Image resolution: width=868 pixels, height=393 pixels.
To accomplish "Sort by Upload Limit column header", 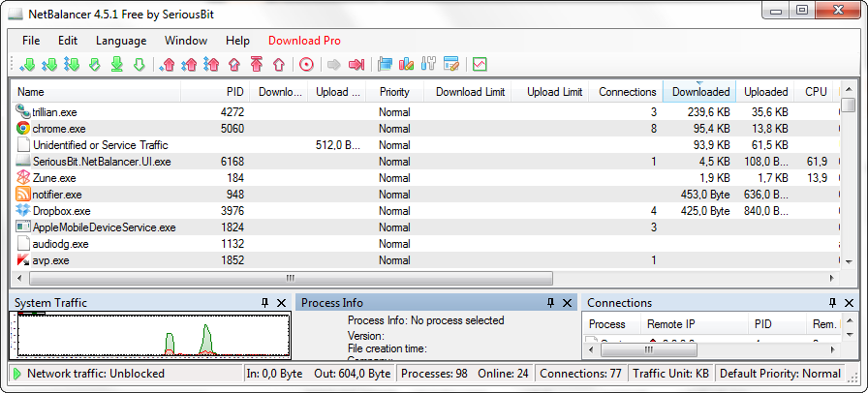I will point(551,92).
